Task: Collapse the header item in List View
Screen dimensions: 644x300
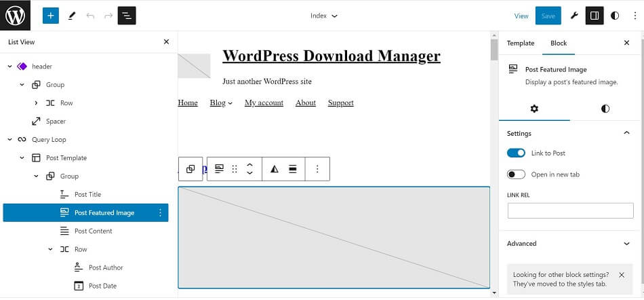Action: point(10,66)
